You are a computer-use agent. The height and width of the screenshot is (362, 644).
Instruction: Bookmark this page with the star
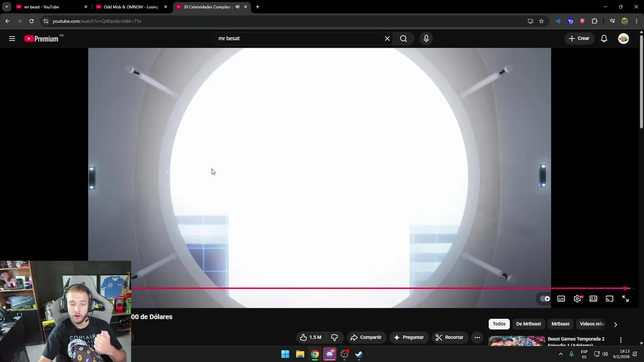click(x=541, y=21)
